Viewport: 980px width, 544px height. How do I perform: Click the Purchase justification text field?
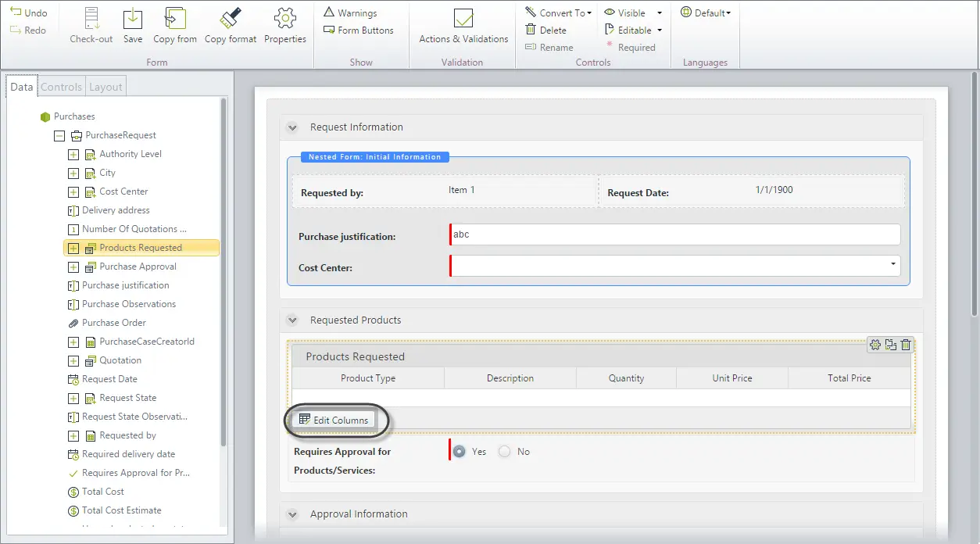click(675, 234)
